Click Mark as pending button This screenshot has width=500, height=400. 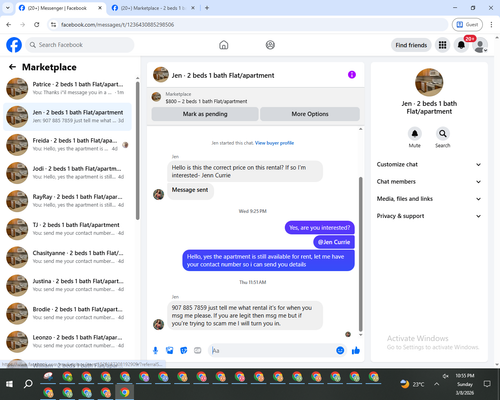205,114
